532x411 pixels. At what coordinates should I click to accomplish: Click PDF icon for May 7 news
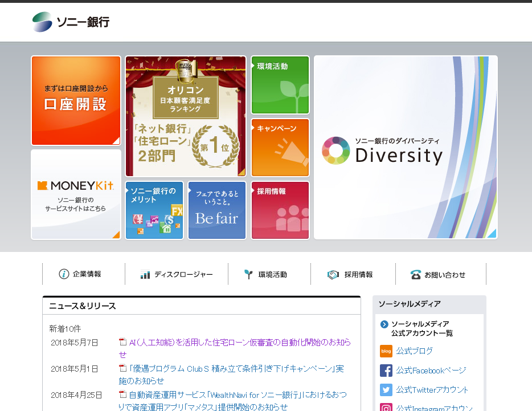(123, 341)
